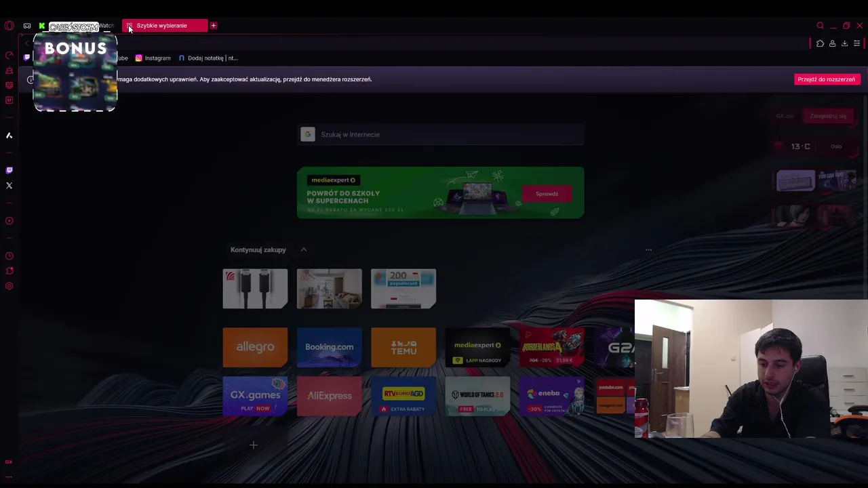Screen dimensions: 868x488
Task: Open tab search magnifier icon
Action: [x=820, y=26]
